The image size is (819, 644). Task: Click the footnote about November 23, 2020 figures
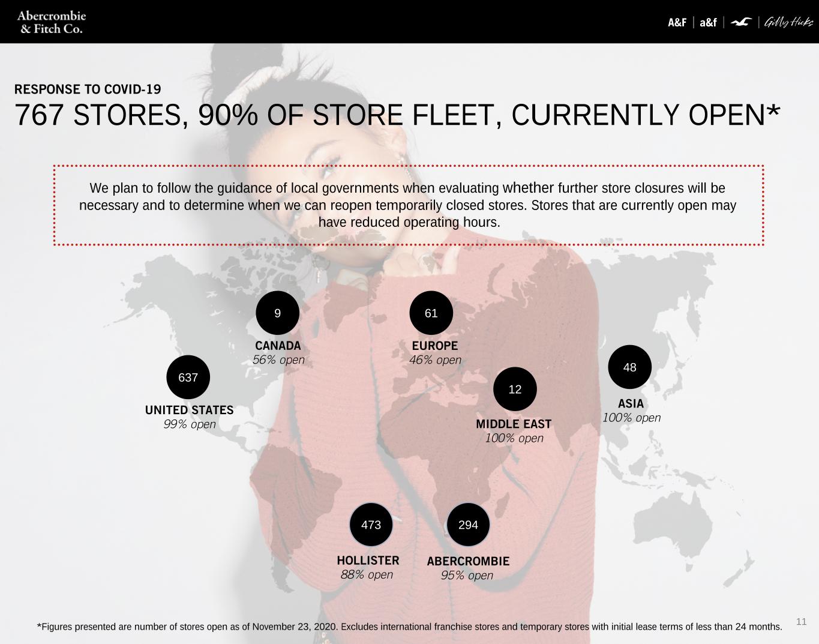coord(410,627)
